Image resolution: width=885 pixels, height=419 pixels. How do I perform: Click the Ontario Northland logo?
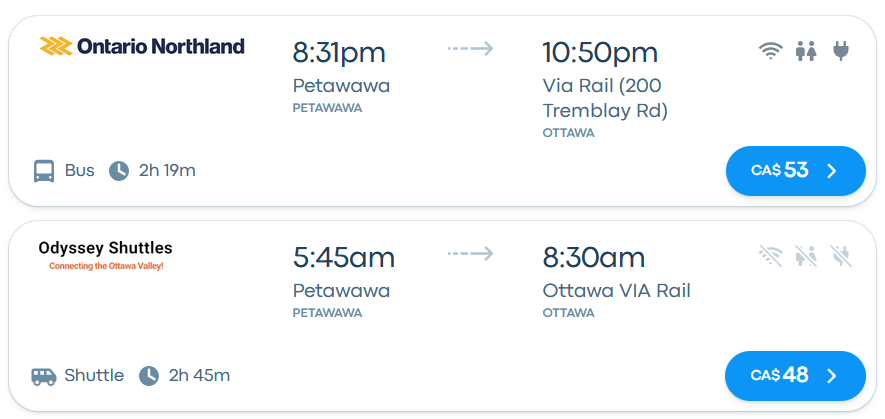pyautogui.click(x=142, y=46)
